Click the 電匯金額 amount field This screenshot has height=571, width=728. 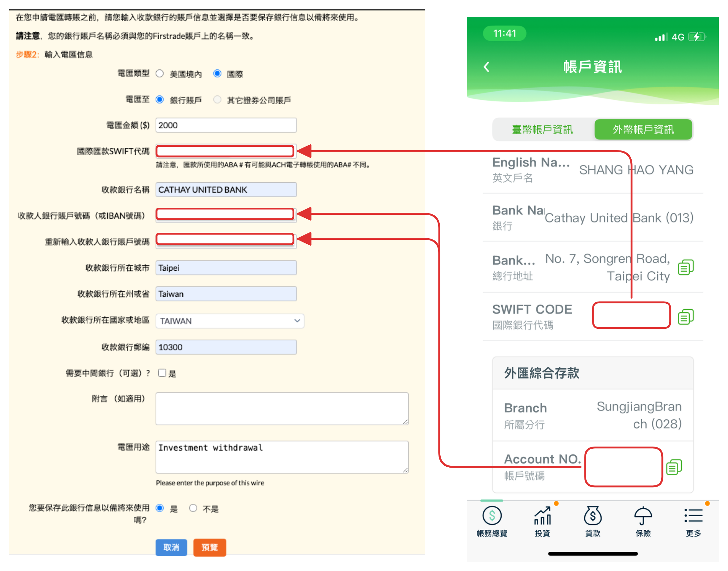coord(226,125)
